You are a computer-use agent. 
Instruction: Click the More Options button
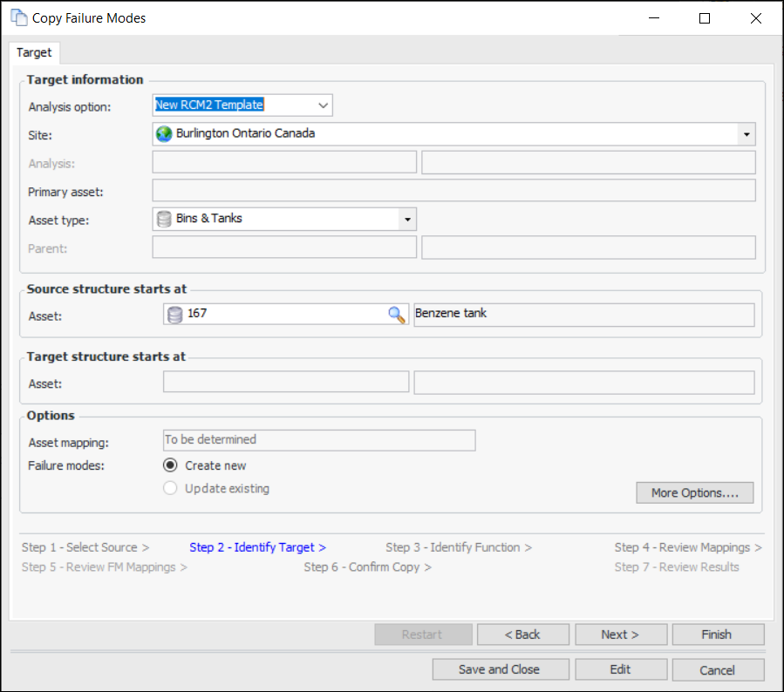point(694,493)
